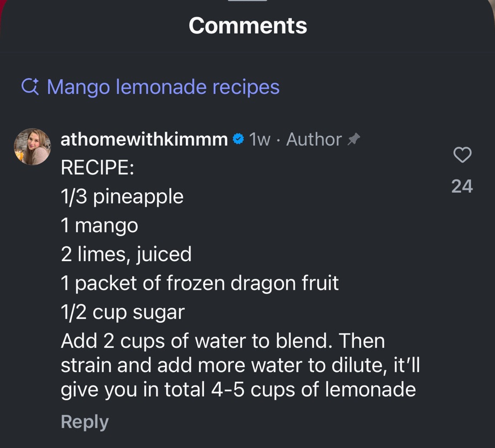Open the Mango lemonade recipes search suggestion
Image resolution: width=495 pixels, height=448 pixels.
click(x=163, y=87)
